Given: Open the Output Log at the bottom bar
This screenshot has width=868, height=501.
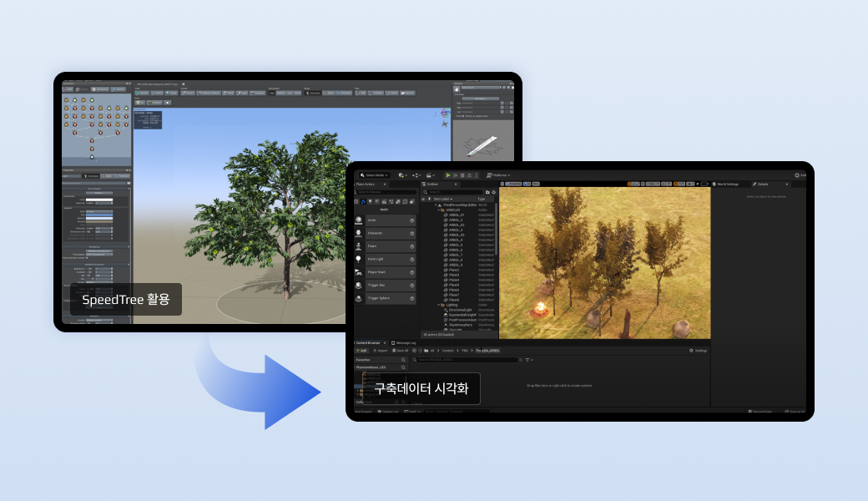Looking at the screenshot, I should 388,412.
